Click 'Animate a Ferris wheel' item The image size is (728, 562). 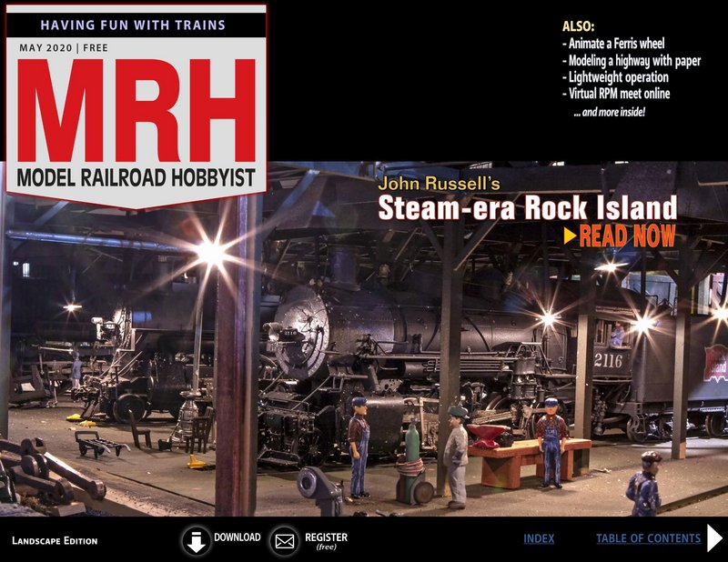(613, 44)
